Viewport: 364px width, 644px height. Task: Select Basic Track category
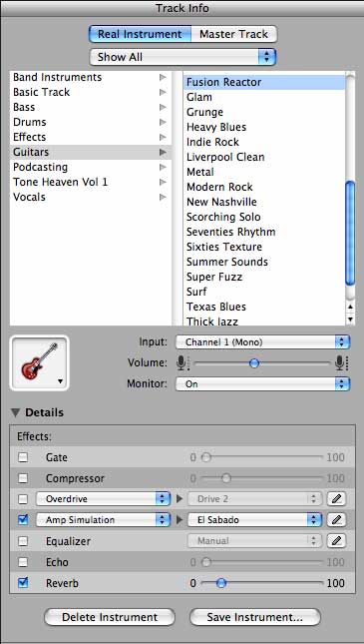click(91, 92)
